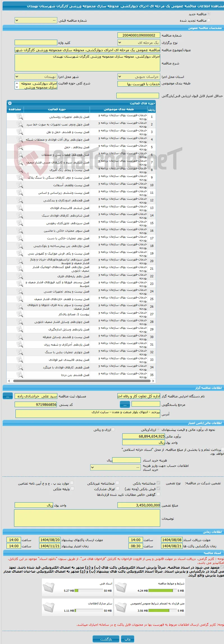
Task: Click the مبلغ تضمین amount field
Action: (x=139, y=505)
